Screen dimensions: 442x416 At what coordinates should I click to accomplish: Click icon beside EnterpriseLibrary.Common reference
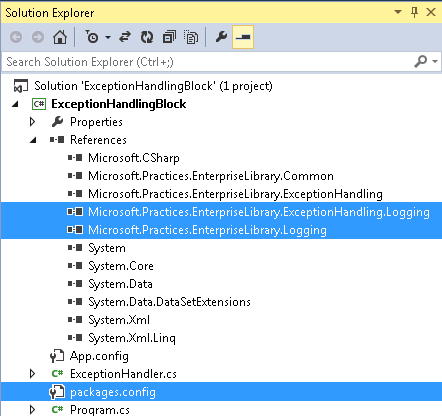[75, 176]
